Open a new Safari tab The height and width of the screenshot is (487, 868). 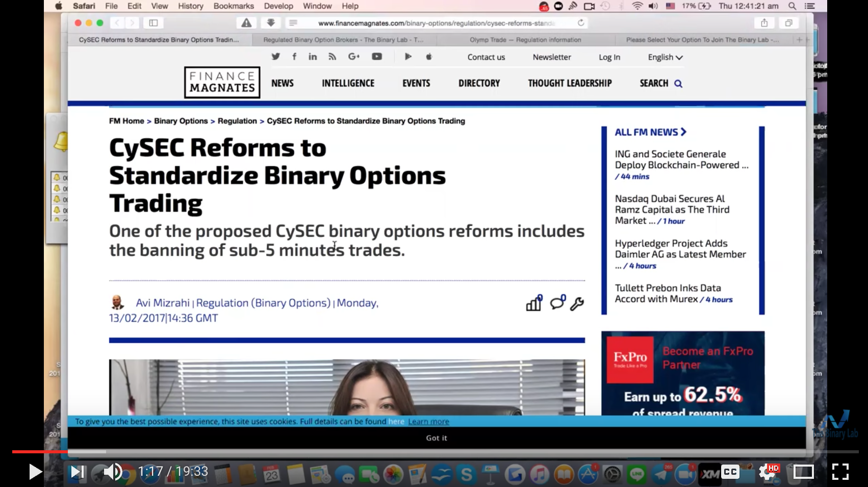[799, 40]
